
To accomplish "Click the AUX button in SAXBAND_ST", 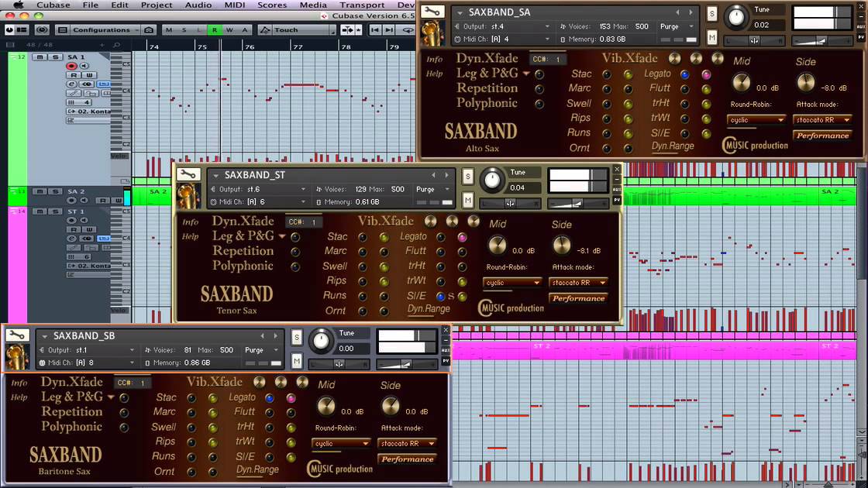I will point(617,189).
